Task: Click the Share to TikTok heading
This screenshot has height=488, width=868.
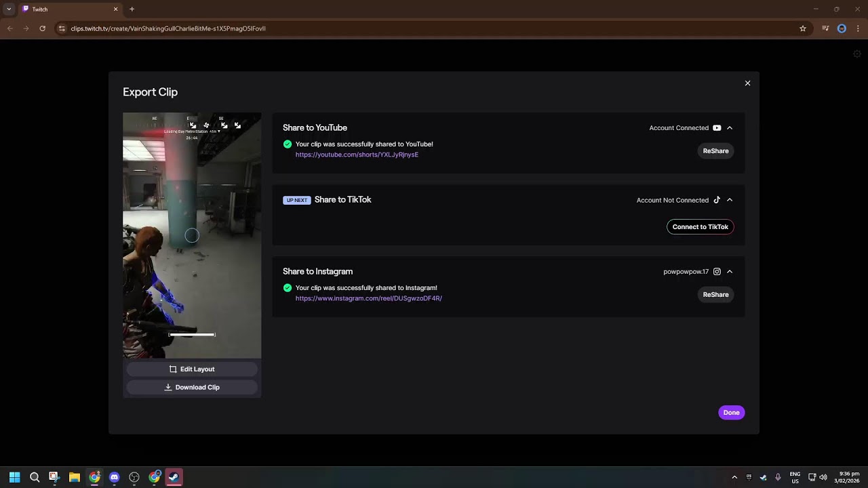Action: pos(342,200)
